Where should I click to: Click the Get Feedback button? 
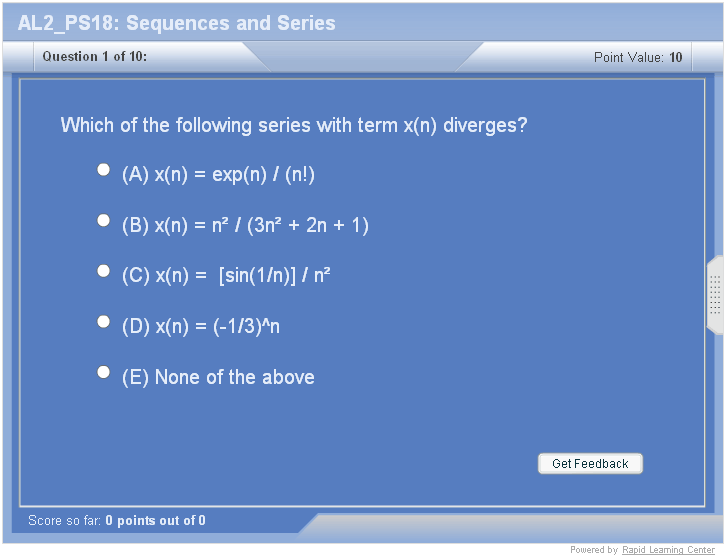click(x=590, y=464)
